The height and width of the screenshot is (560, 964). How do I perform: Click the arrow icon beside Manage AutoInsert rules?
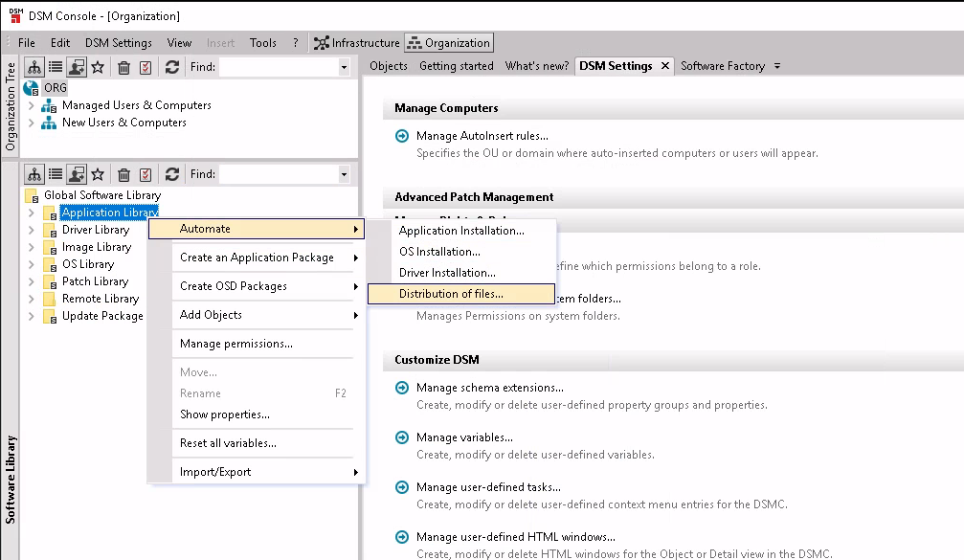(x=402, y=136)
